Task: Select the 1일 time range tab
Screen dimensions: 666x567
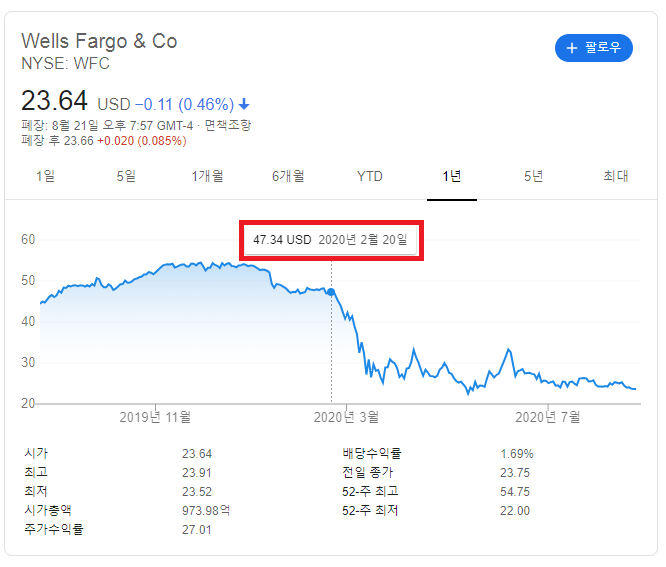Action: [x=45, y=176]
